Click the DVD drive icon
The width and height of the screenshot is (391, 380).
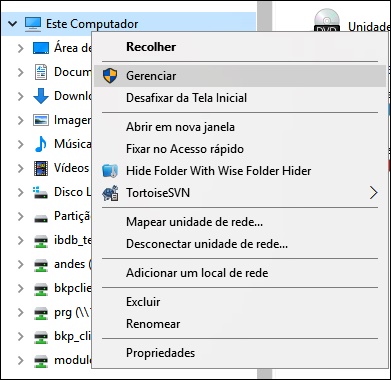327,21
